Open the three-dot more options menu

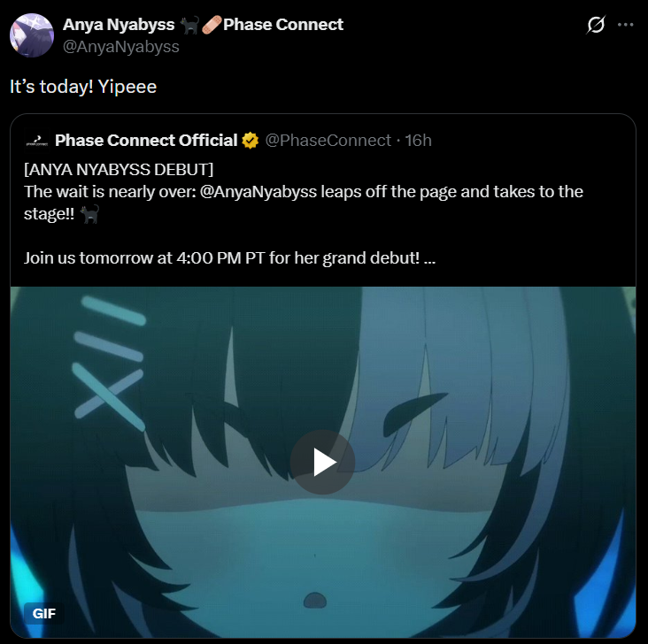click(x=625, y=25)
